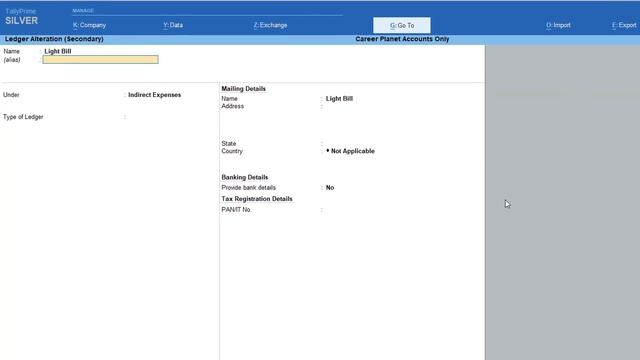Open the O: Import menu

[558, 25]
